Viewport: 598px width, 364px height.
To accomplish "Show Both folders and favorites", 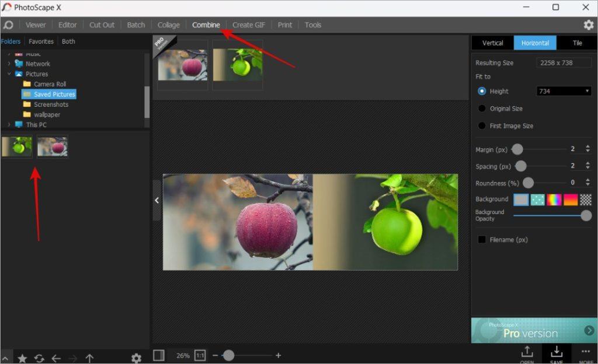I will pyautogui.click(x=69, y=41).
